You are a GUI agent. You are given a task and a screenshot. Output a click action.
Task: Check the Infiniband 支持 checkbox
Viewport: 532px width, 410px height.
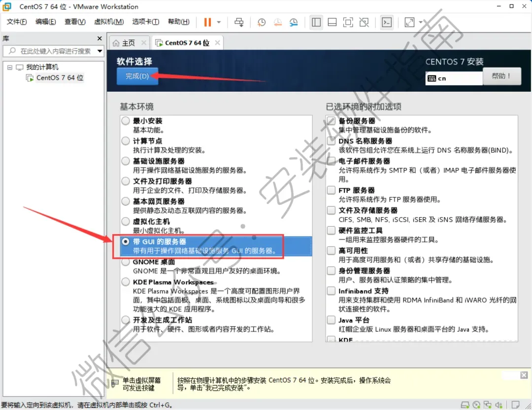tap(331, 291)
